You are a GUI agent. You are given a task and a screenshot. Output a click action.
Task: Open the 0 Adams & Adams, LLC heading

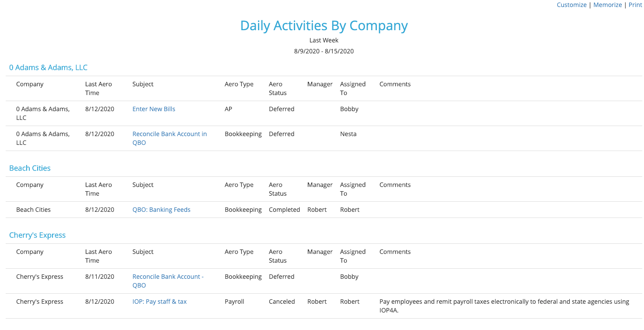click(x=48, y=67)
